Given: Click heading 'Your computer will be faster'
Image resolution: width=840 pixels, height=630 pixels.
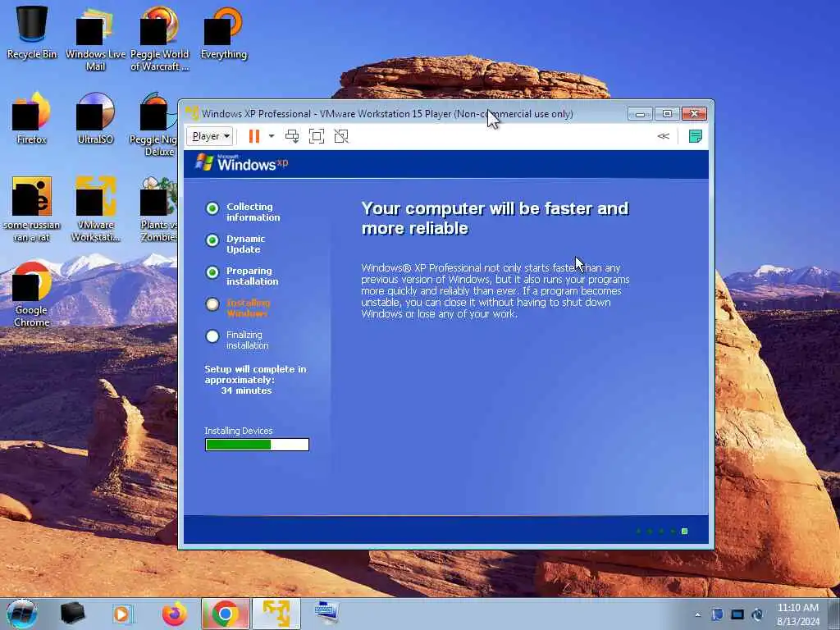Looking at the screenshot, I should tap(495, 218).
